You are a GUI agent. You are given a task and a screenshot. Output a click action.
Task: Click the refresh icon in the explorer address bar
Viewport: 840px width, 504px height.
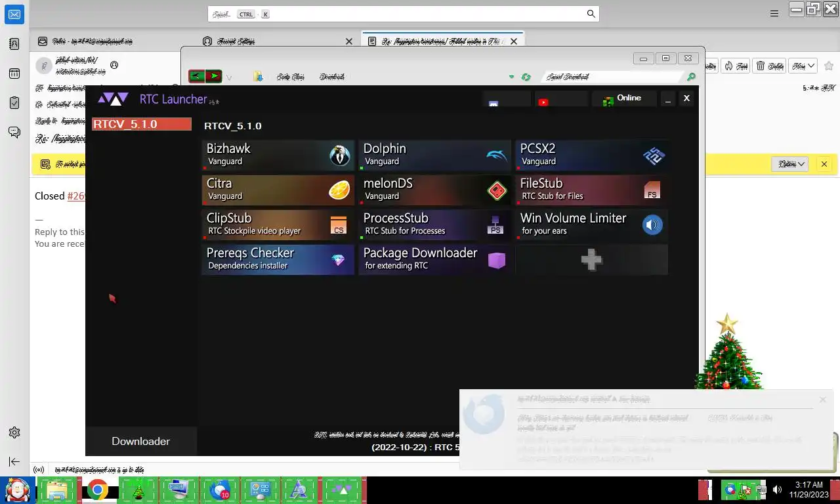coord(526,77)
